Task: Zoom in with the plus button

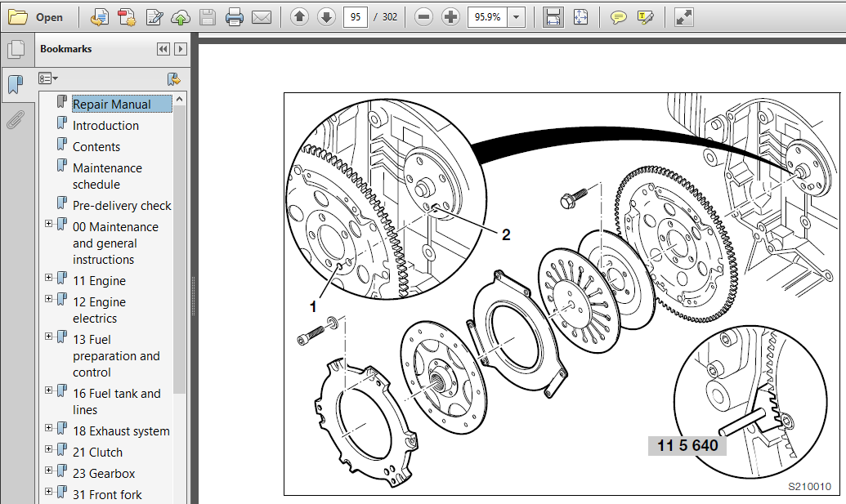Action: 450,17
